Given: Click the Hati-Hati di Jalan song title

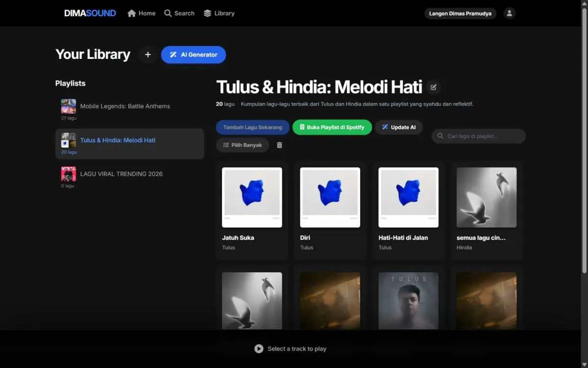Looking at the screenshot, I should pyautogui.click(x=403, y=237).
